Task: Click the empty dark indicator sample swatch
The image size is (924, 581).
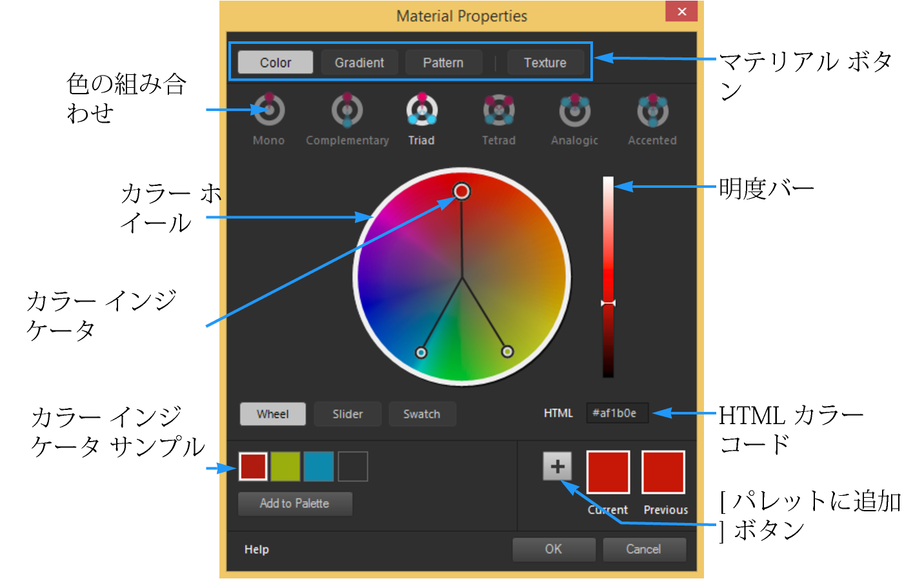Action: point(353,466)
